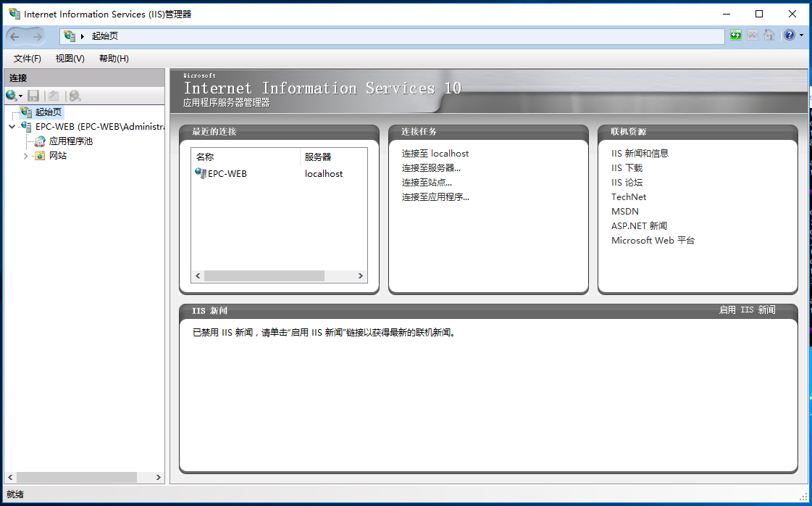Screen dimensions: 812x506
Task: Click localhost cell in recent connections
Action: click(324, 174)
